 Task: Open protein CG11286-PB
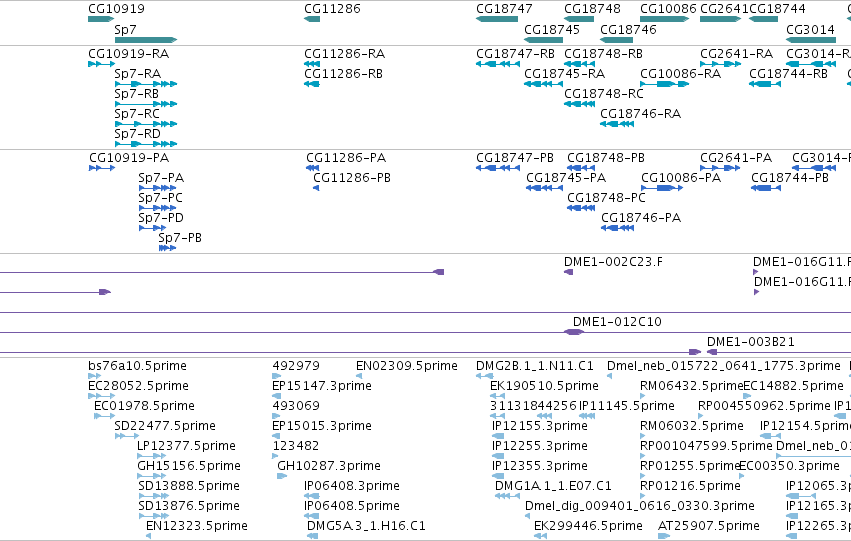[x=352, y=178]
